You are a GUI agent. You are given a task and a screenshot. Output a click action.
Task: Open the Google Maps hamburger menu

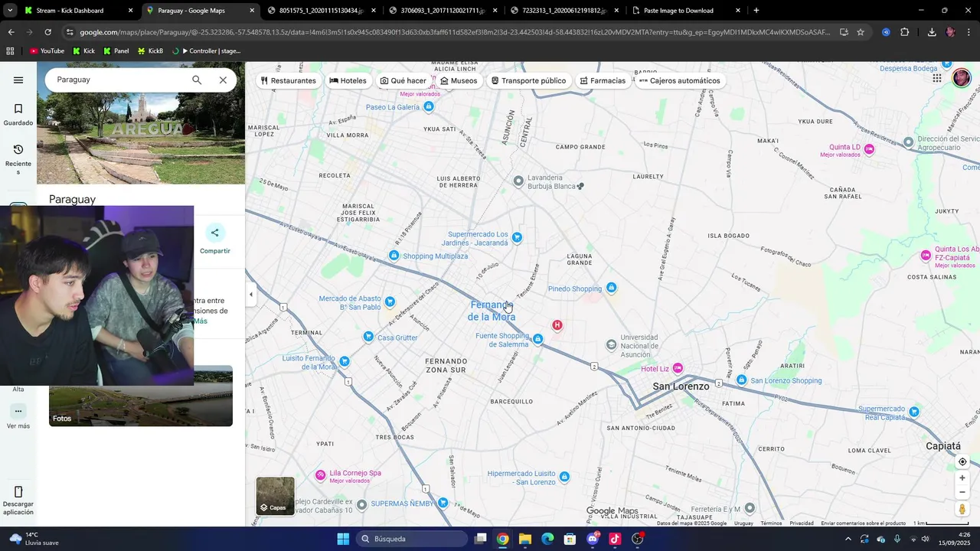coord(18,80)
